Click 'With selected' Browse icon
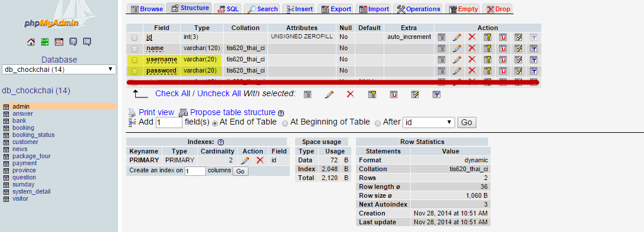The height and width of the screenshot is (232, 644). pyautogui.click(x=307, y=94)
